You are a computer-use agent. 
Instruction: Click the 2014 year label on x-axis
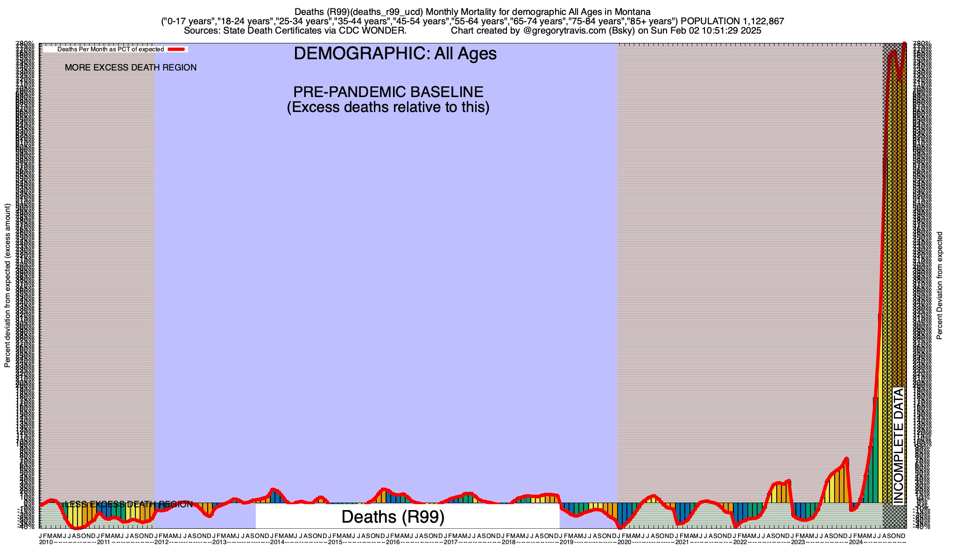[277, 542]
